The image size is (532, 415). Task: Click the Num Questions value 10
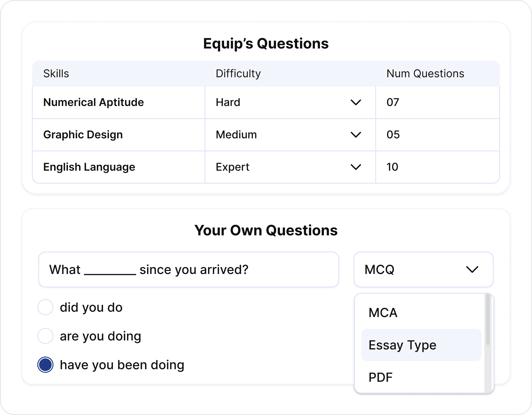click(x=392, y=167)
